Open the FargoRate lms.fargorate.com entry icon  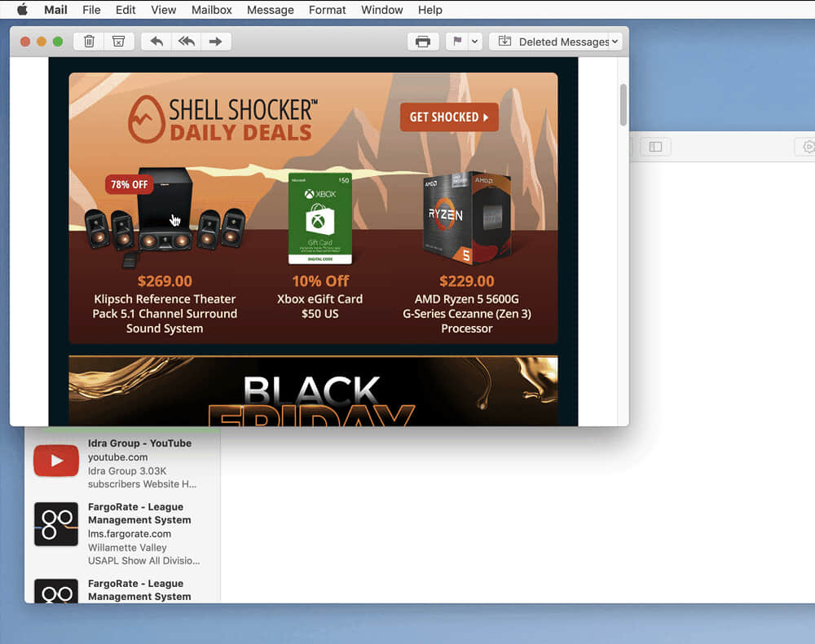56,524
